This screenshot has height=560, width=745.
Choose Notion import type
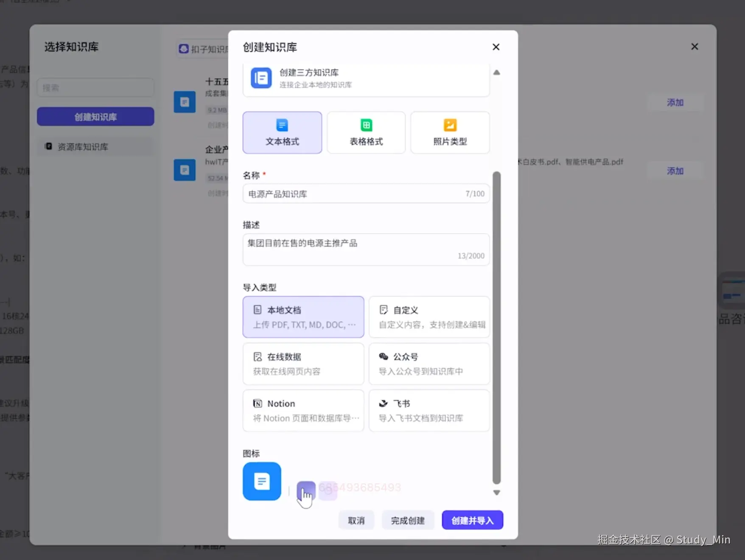pos(303,410)
